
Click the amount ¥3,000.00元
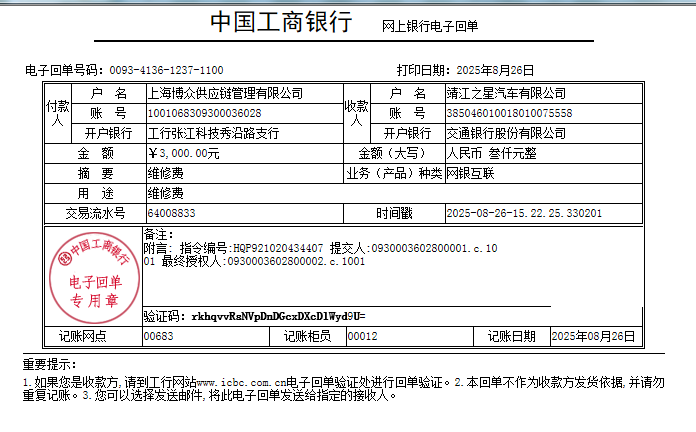click(183, 153)
